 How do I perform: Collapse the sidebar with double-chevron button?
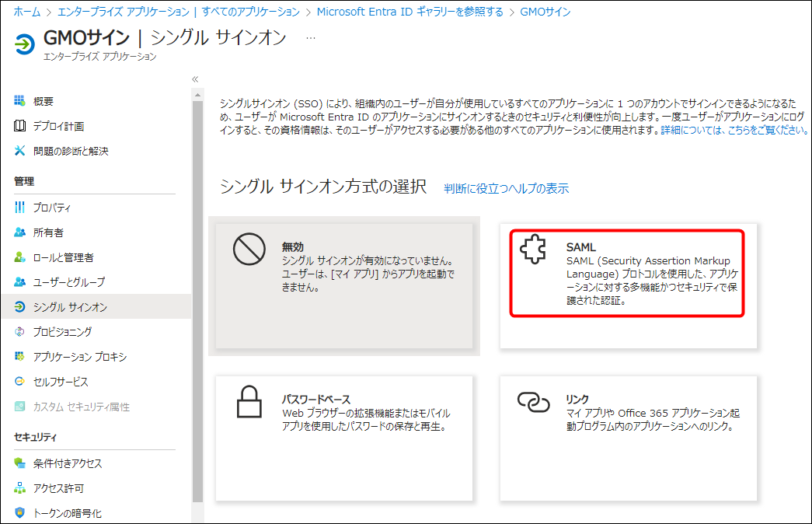195,79
